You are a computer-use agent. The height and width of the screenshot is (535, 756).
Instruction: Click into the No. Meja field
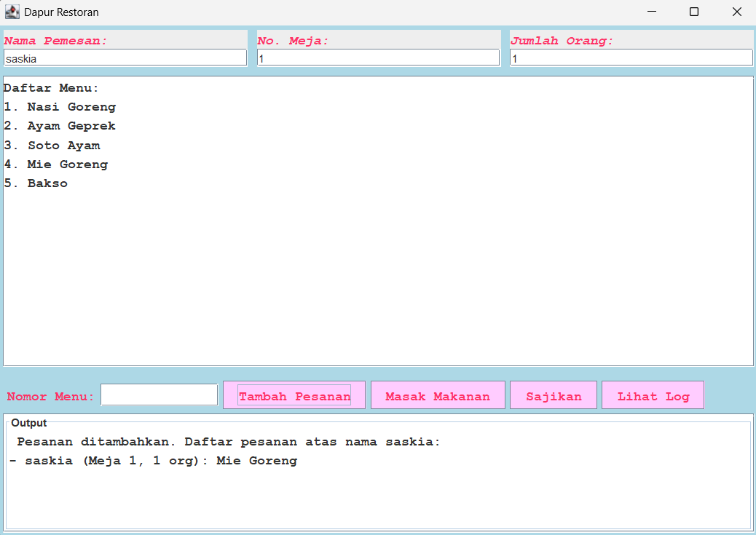[378, 58]
